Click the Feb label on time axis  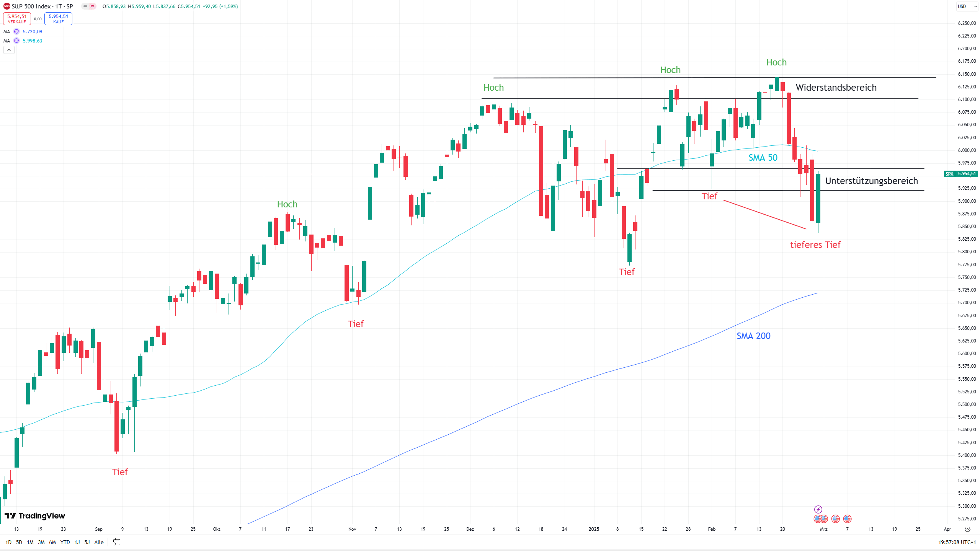[x=712, y=529]
